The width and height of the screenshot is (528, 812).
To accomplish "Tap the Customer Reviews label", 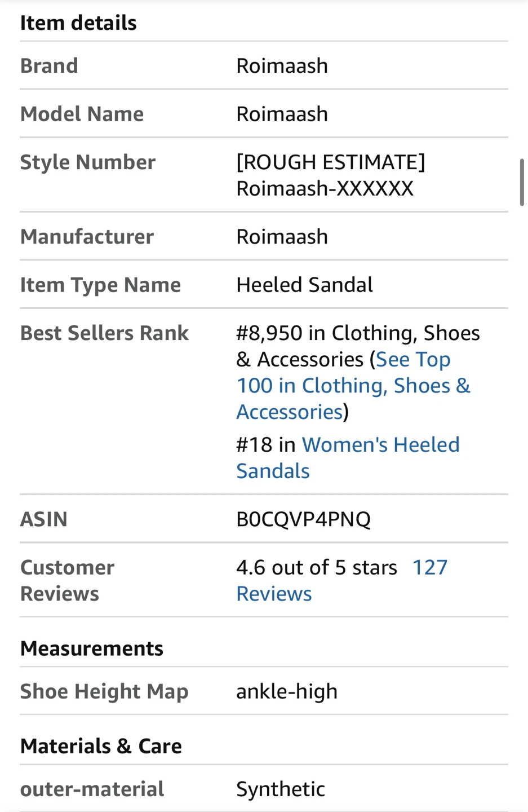I will [x=67, y=580].
